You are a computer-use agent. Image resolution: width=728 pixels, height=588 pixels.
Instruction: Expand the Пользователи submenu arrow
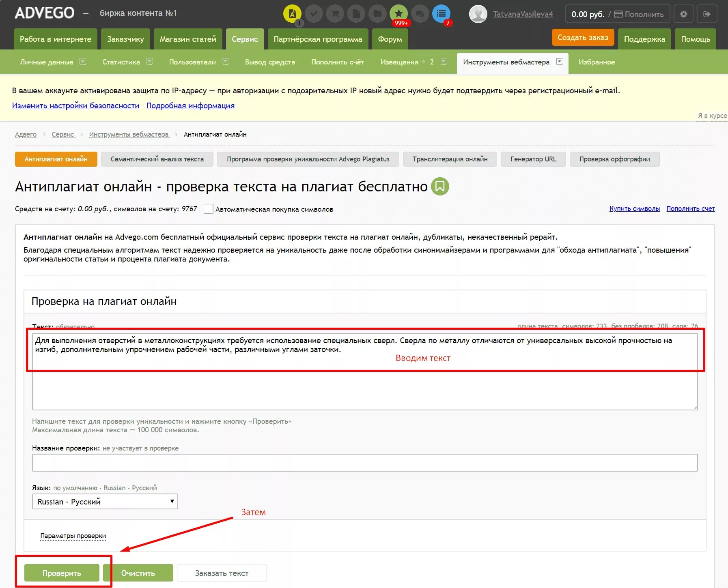225,62
